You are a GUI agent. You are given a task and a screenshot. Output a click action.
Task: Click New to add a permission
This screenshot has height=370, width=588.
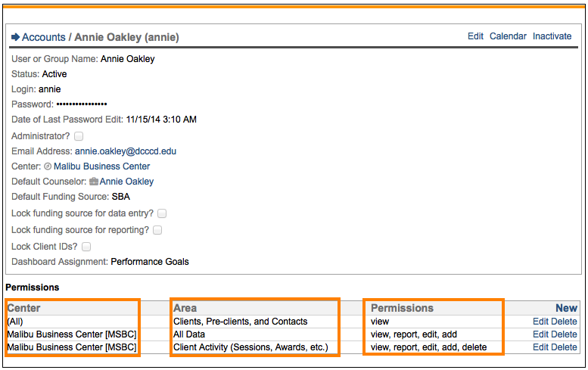[x=566, y=308]
